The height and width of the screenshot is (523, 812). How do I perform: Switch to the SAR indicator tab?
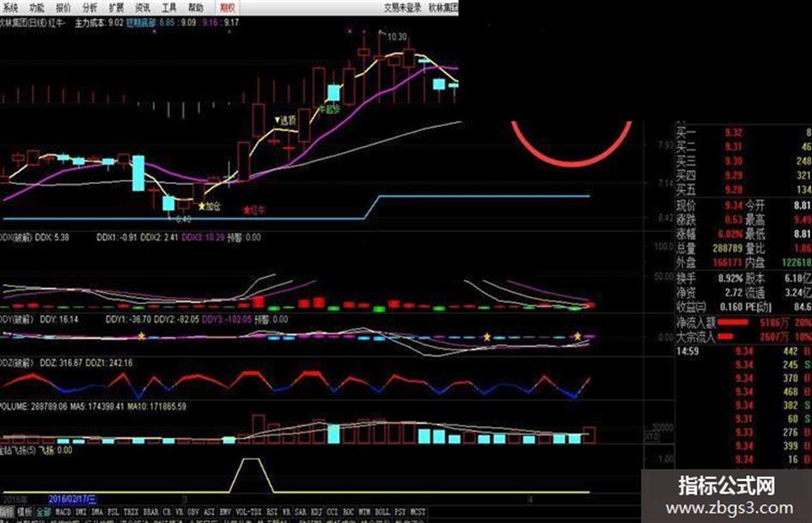301,512
